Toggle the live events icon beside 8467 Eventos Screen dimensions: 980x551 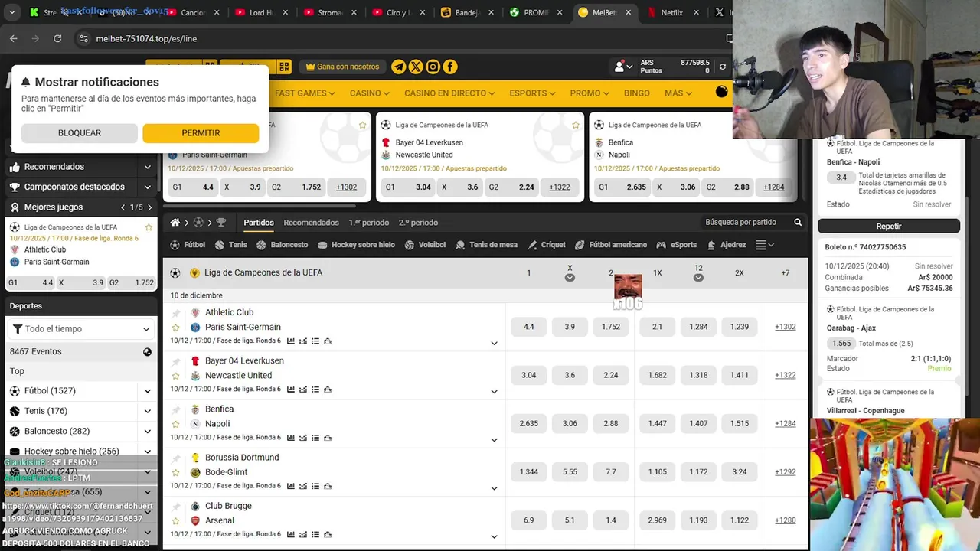coord(147,352)
